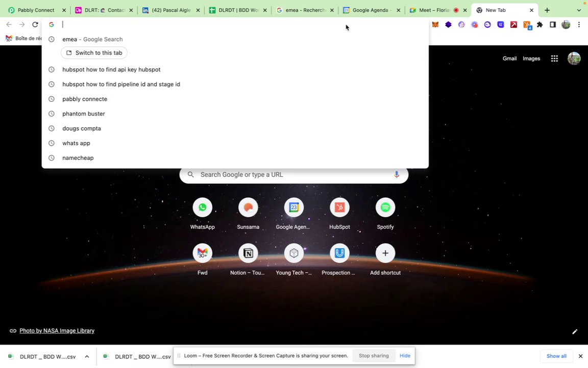588x368 pixels.
Task: Open the Boîte de réception bookmark
Action: tap(24, 38)
